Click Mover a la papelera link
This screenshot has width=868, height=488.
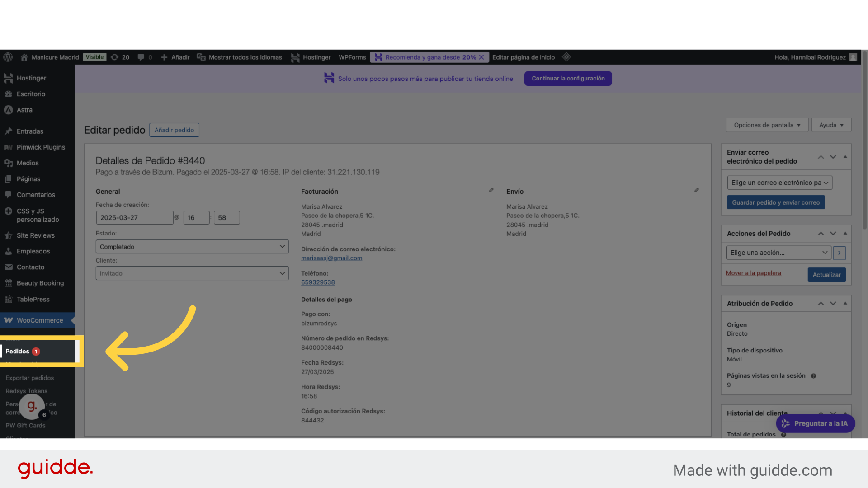(753, 273)
